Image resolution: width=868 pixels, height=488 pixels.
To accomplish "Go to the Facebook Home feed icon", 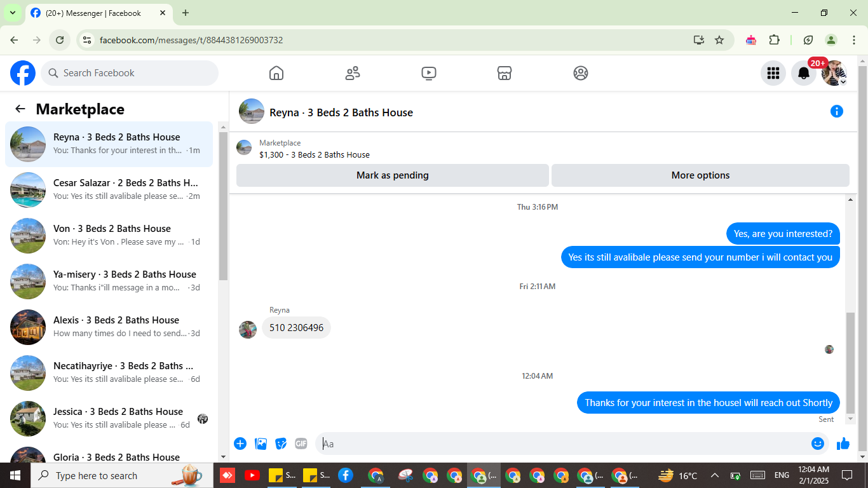I will (276, 73).
